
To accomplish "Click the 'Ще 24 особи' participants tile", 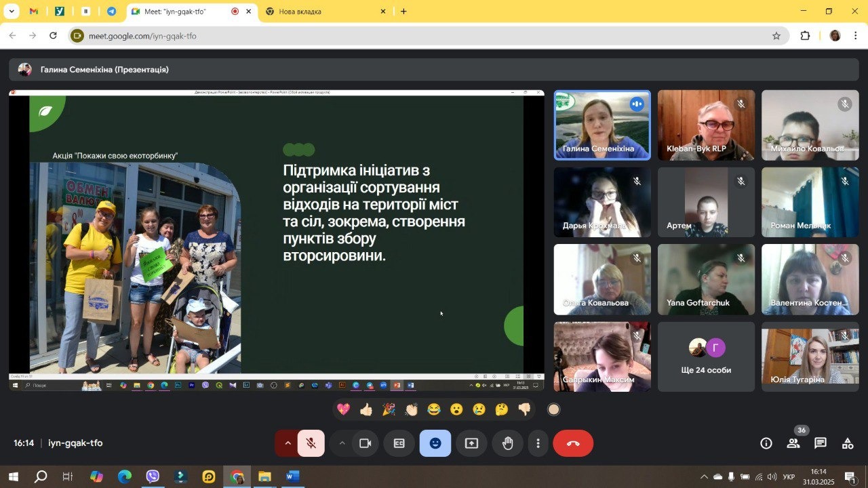I will click(706, 357).
